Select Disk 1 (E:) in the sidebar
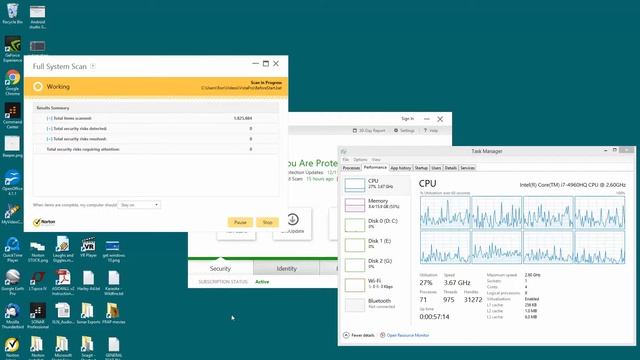The width and height of the screenshot is (640, 360). (x=376, y=244)
